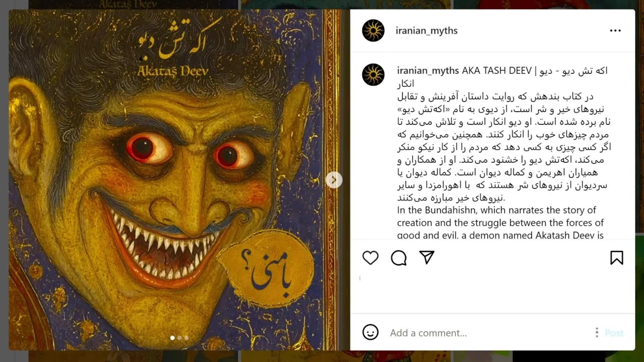Select the second carousel dot indicator
The height and width of the screenshot is (362, 644).
pos(180,338)
